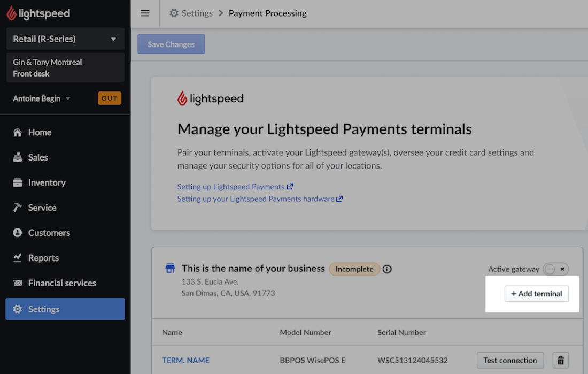This screenshot has width=588, height=374.
Task: Select Settings in the sidebar
Action: (43, 309)
